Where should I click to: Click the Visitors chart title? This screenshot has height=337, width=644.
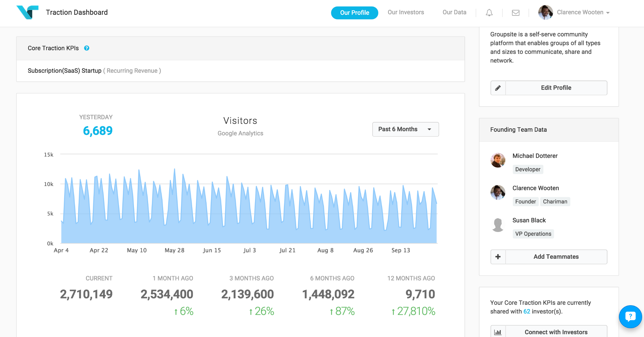click(240, 121)
